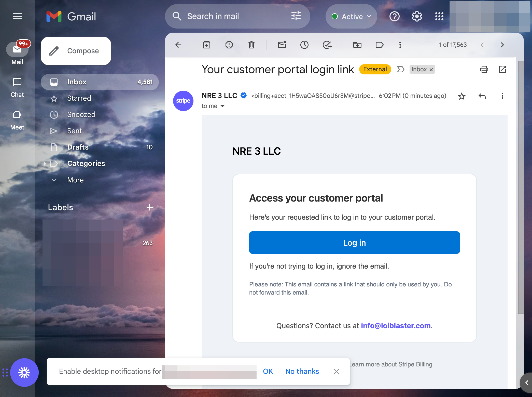
Task: Reply to the NRE 3 LLC email
Action: (x=482, y=96)
